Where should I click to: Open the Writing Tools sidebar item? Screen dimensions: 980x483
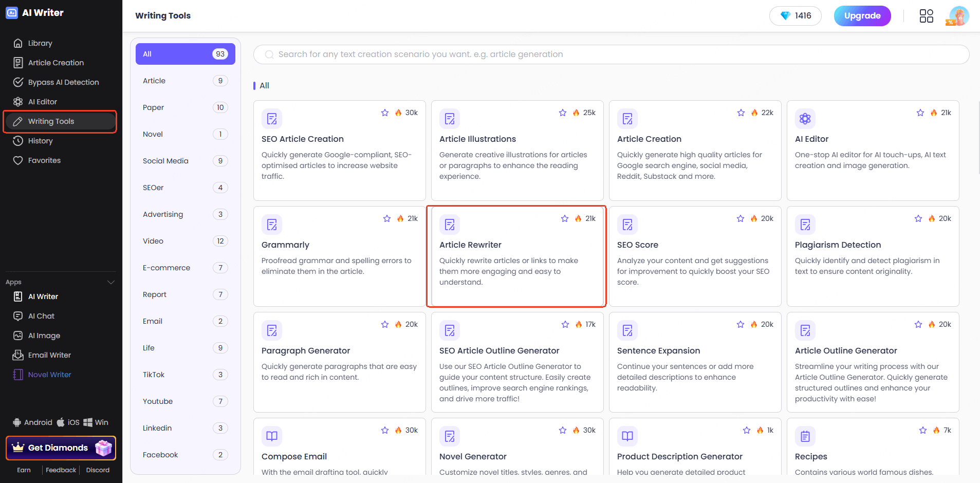click(60, 121)
